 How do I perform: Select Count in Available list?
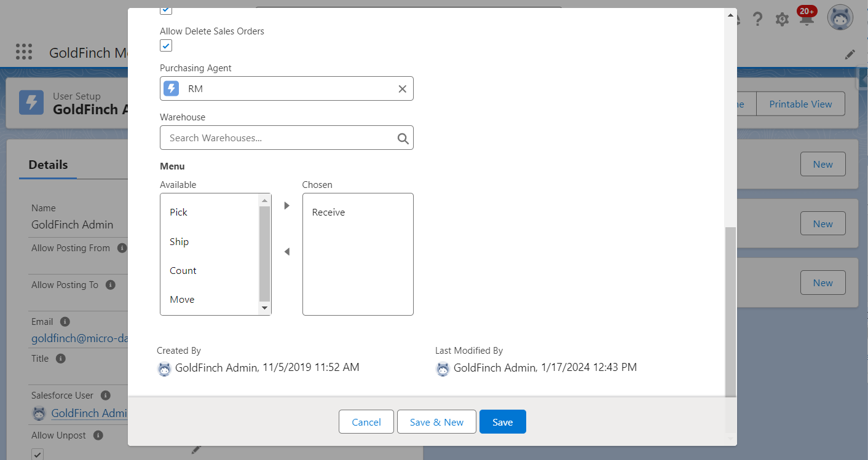coord(210,270)
